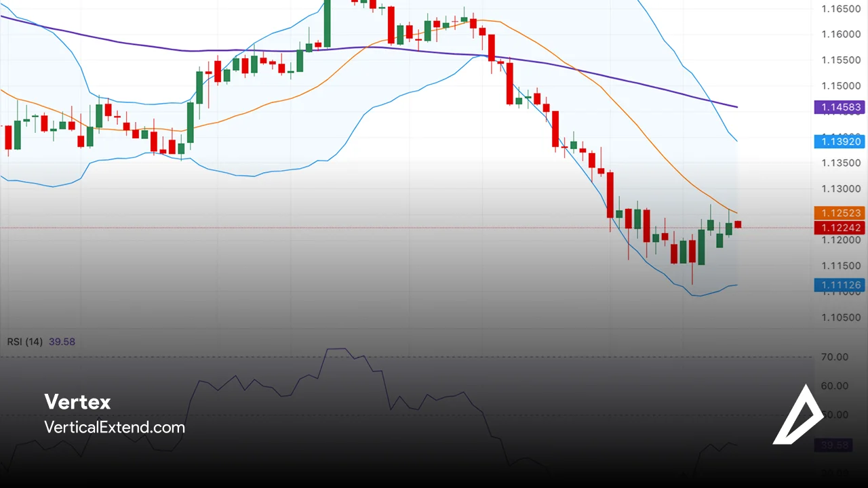Select the RSI value 39.58 beside the RSI (14) label
This screenshot has width=868, height=488.
point(62,342)
